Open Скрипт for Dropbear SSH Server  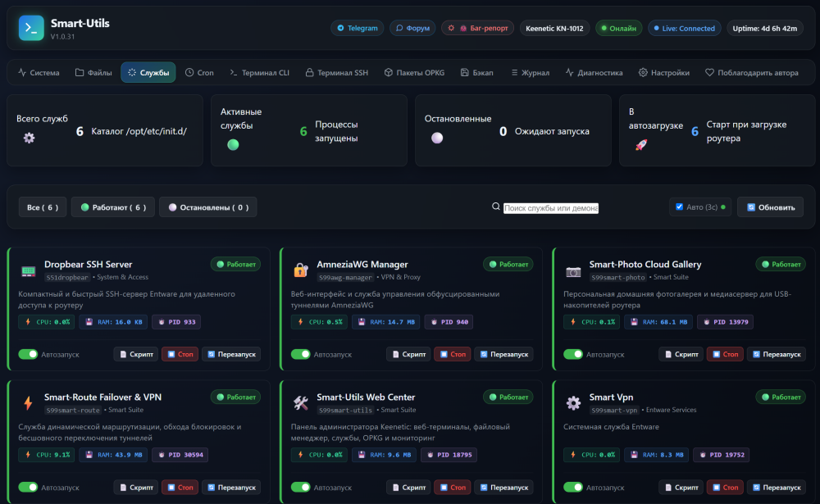click(136, 354)
